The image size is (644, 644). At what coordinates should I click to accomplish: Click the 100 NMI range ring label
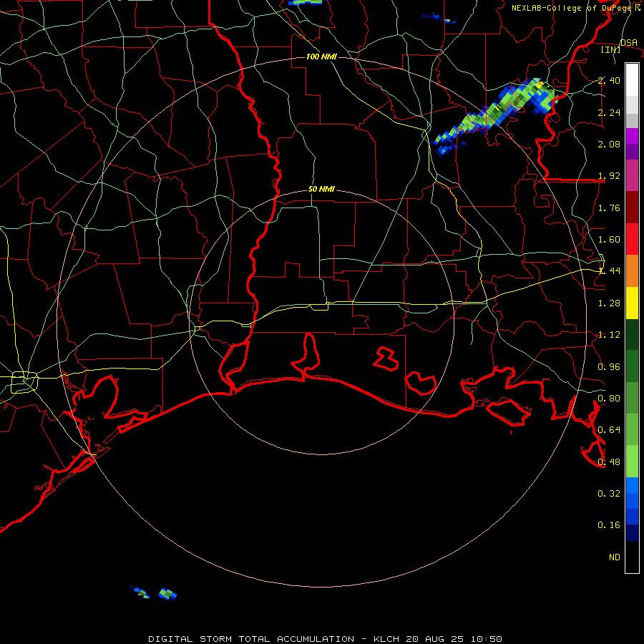coord(321,57)
